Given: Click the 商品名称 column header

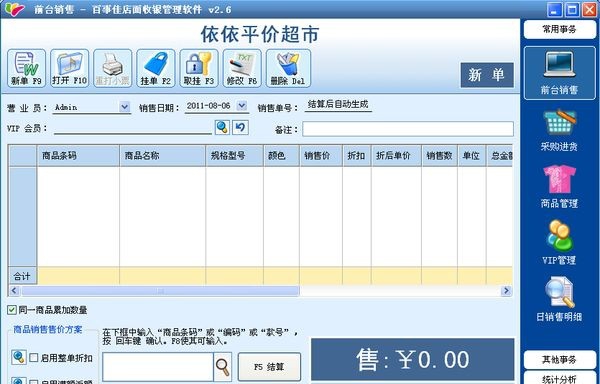Looking at the screenshot, I should tap(163, 156).
